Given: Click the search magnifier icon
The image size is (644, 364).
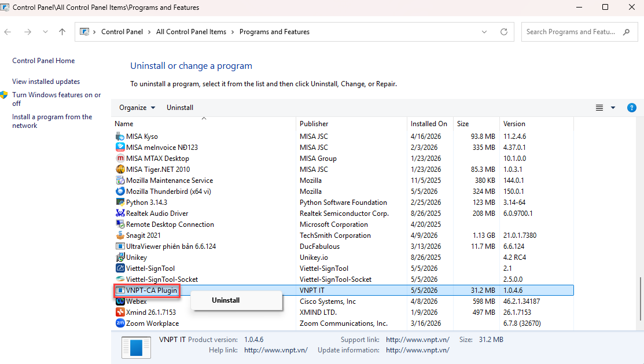Looking at the screenshot, I should [626, 32].
